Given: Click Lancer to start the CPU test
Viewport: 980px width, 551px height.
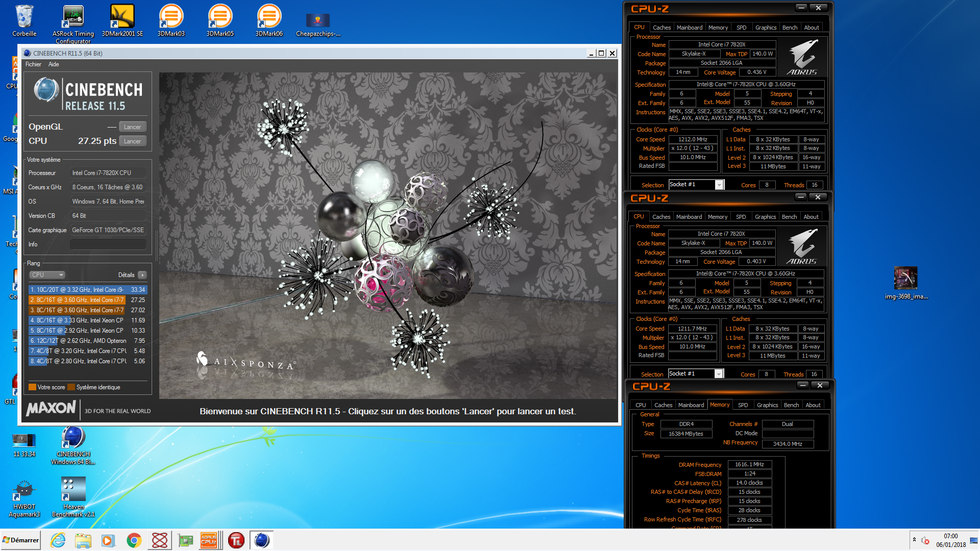Looking at the screenshot, I should 133,141.
